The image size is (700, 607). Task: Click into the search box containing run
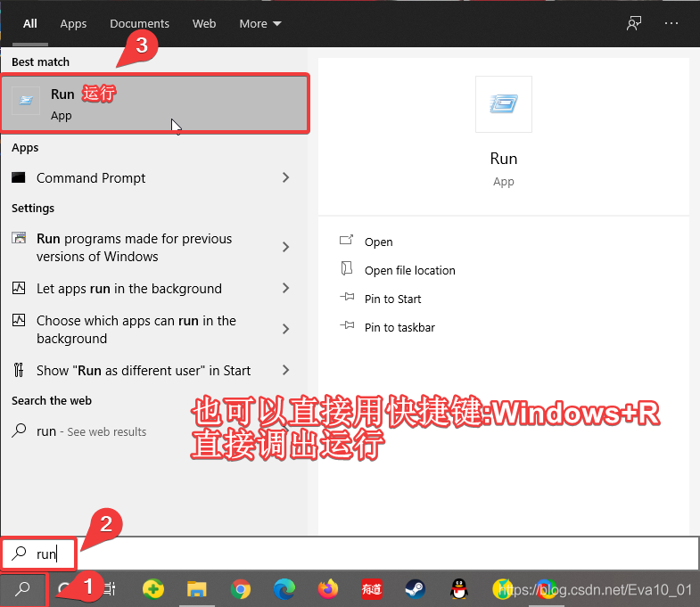[x=350, y=554]
